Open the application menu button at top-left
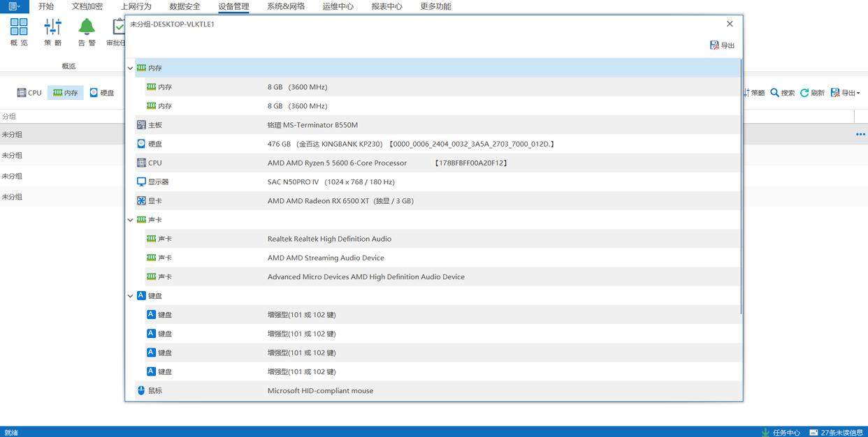The width and height of the screenshot is (868, 437). pos(14,6)
